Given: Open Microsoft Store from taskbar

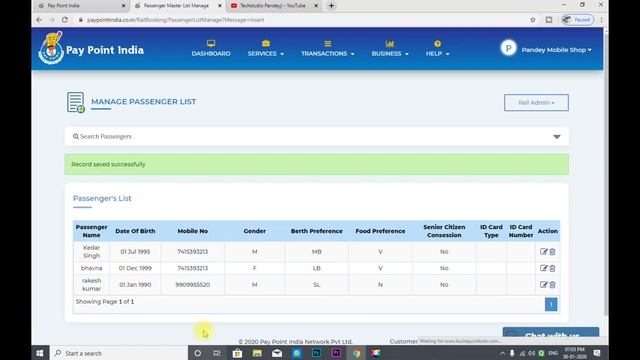Looking at the screenshot, I should click(x=237, y=353).
